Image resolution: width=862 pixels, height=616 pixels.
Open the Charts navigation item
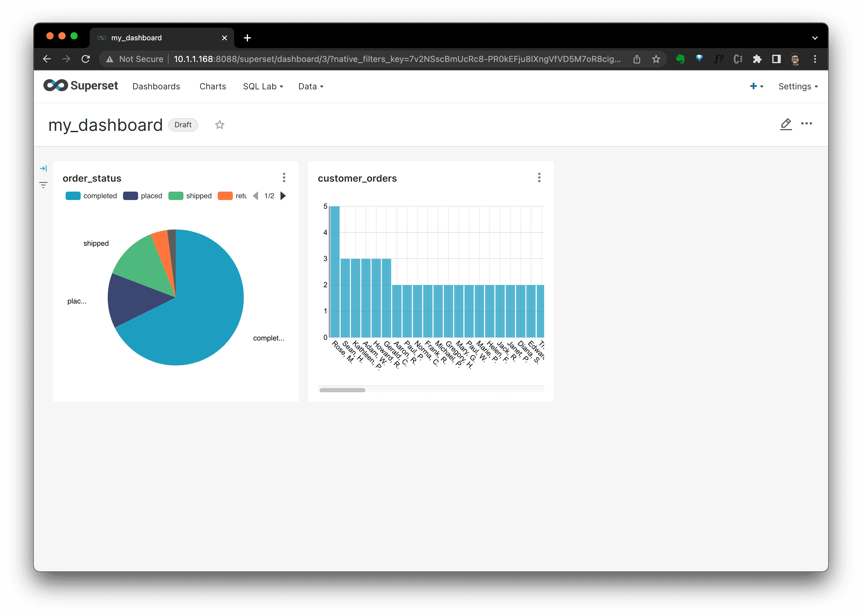tap(212, 87)
